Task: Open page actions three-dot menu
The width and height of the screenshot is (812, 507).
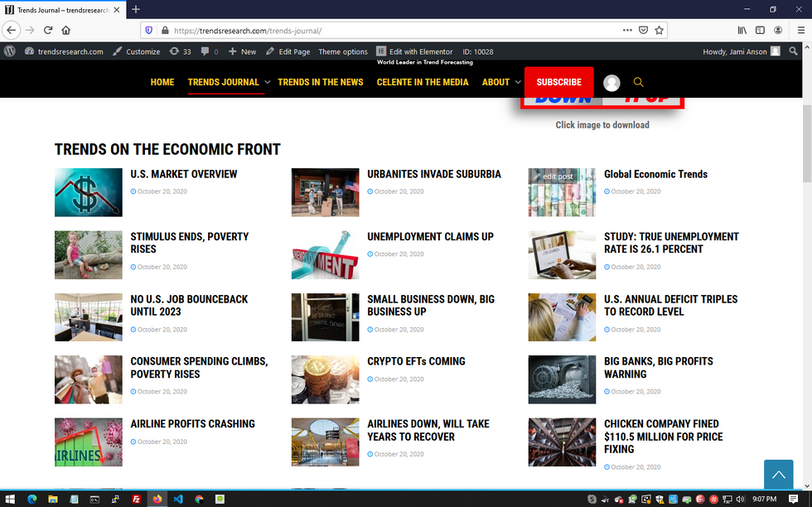Action: (x=627, y=30)
